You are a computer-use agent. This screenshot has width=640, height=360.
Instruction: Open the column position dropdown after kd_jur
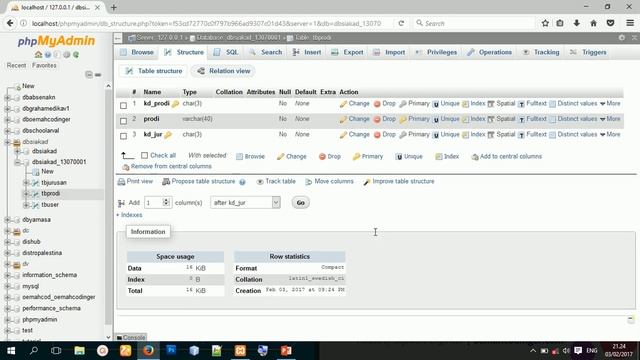(x=245, y=202)
